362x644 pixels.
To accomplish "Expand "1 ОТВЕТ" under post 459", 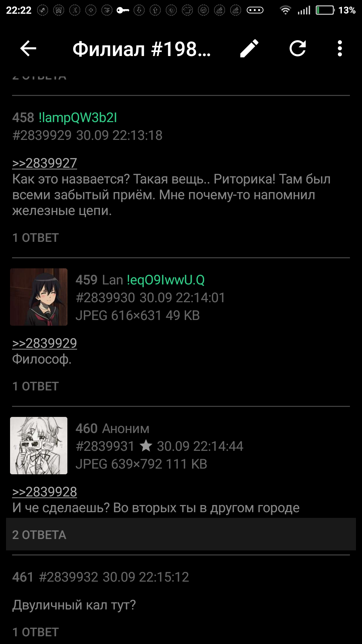I will [x=36, y=386].
